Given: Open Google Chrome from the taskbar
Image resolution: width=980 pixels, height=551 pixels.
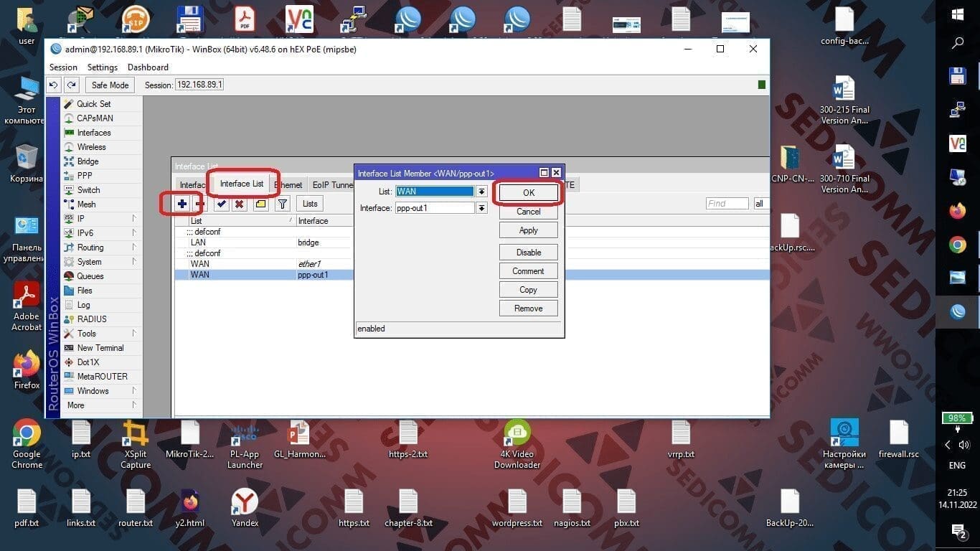Looking at the screenshot, I should (x=957, y=245).
